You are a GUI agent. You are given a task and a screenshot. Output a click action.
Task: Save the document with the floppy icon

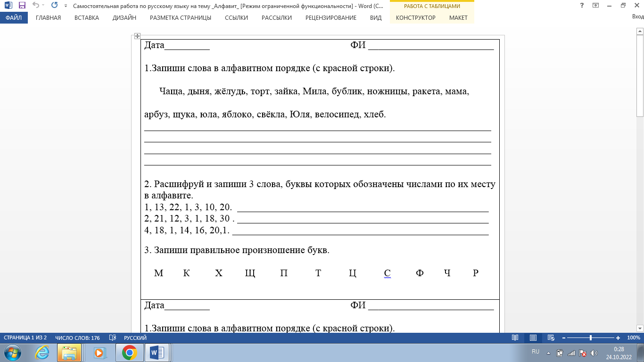coord(22,6)
